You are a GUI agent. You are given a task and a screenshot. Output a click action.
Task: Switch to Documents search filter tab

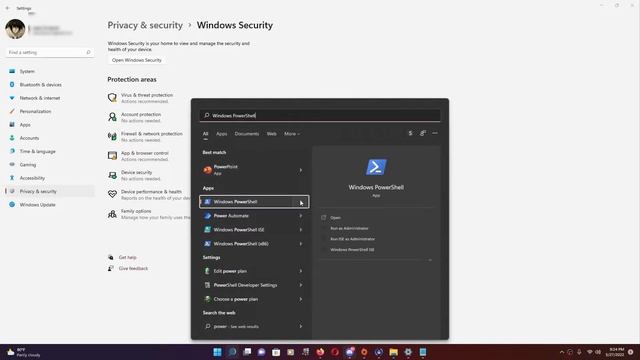pyautogui.click(x=247, y=134)
